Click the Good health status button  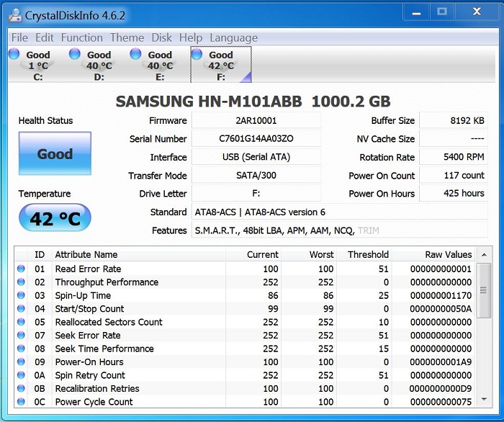(55, 154)
